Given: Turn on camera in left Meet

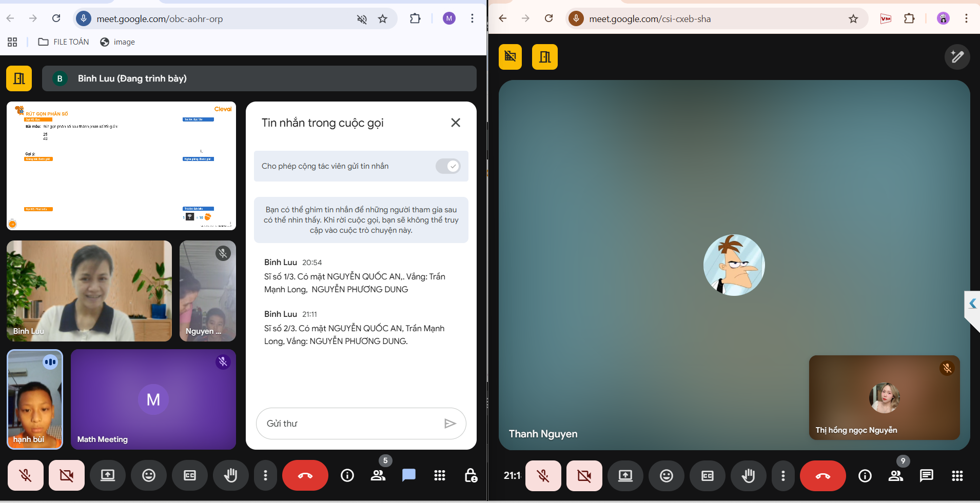Looking at the screenshot, I should [67, 475].
